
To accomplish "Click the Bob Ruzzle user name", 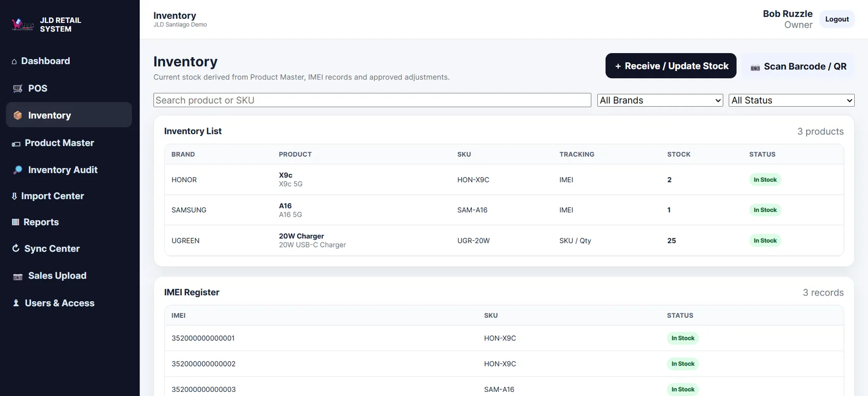I will point(787,14).
